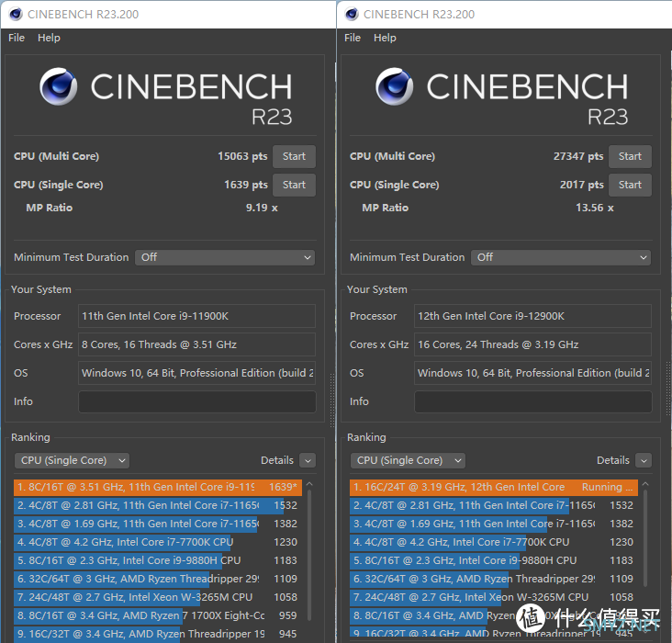Click Cinebench R23 logo in left window
This screenshot has width=672, height=643.
click(x=165, y=96)
